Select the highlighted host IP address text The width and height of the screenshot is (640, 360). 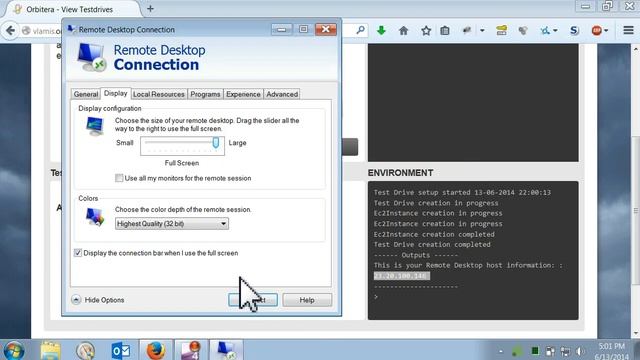(402, 276)
